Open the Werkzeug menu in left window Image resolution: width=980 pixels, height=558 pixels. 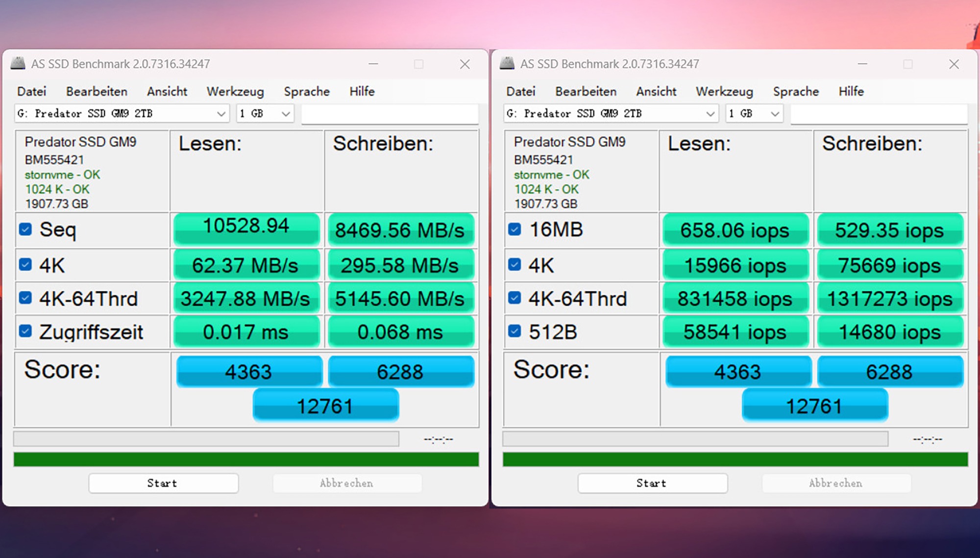(235, 92)
